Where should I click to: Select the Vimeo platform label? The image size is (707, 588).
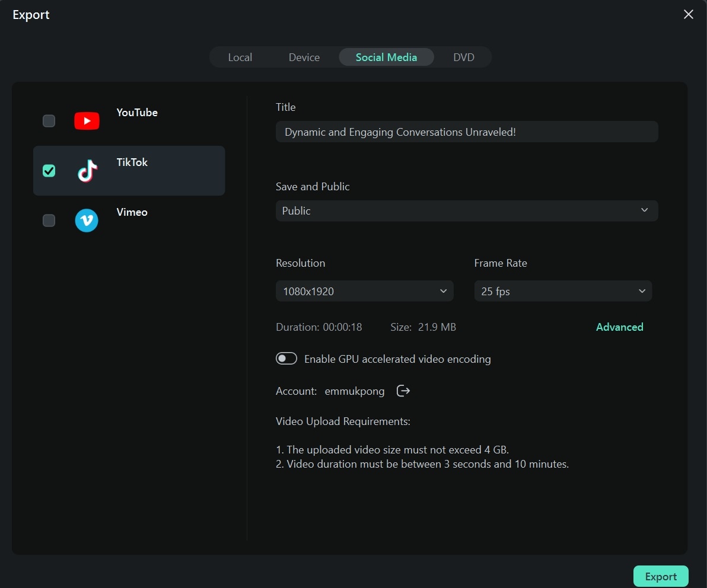pos(132,212)
